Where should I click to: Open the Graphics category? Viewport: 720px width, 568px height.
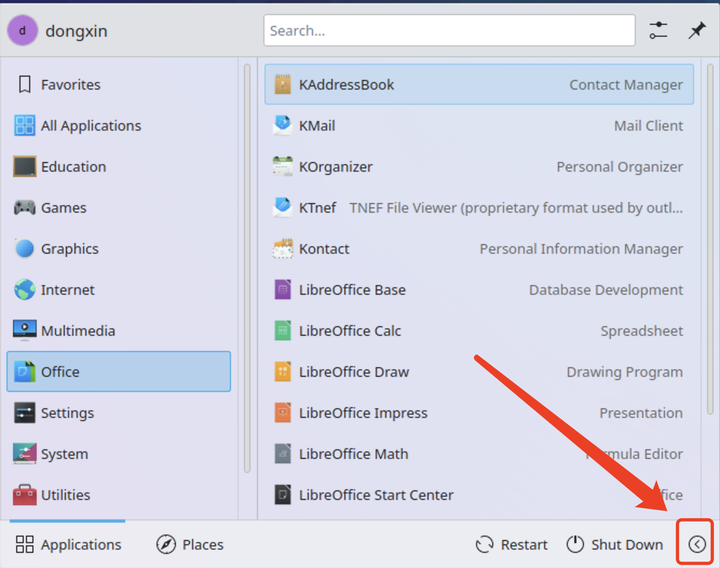[x=118, y=248]
